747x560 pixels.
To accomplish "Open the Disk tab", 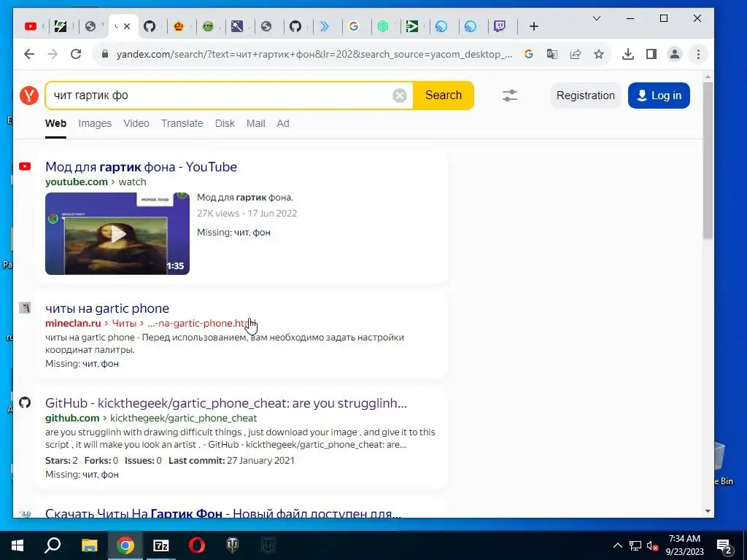I will (225, 124).
